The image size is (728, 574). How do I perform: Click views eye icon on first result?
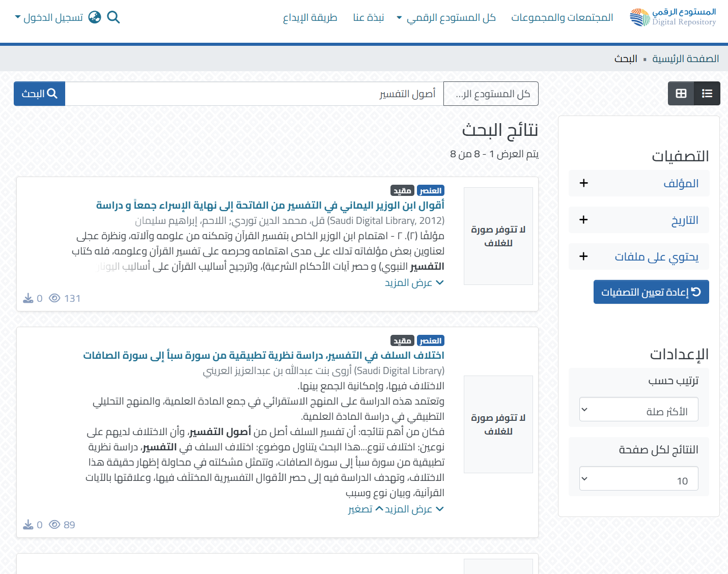54,298
